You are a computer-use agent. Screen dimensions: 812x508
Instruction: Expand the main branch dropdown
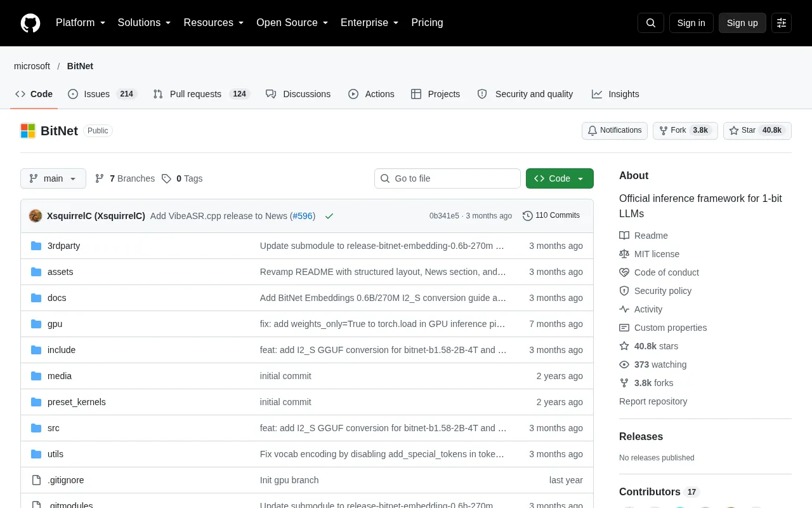tap(53, 178)
